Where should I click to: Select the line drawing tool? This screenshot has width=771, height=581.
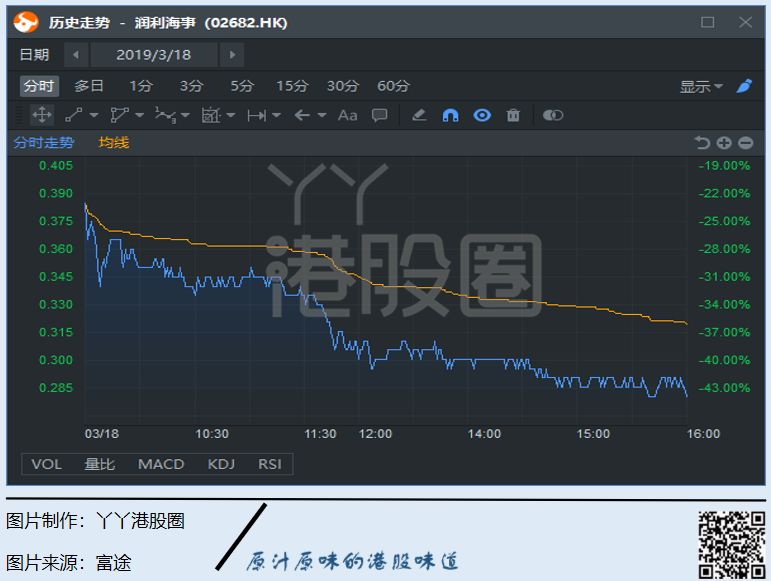74,116
